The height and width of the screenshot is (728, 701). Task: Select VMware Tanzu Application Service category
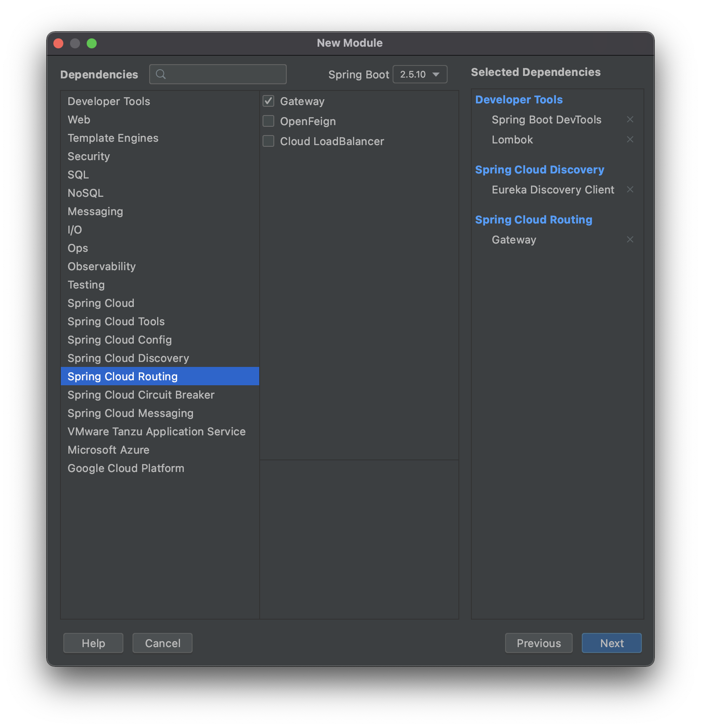pyautogui.click(x=160, y=432)
